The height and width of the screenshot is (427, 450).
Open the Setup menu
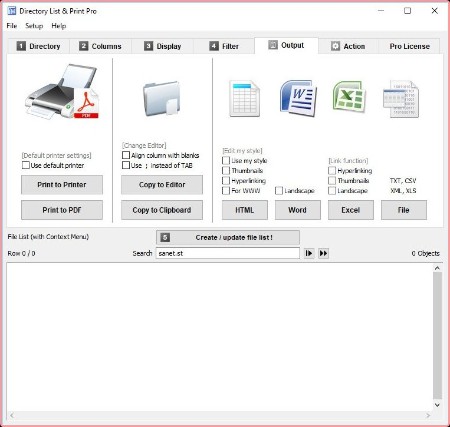(34, 26)
